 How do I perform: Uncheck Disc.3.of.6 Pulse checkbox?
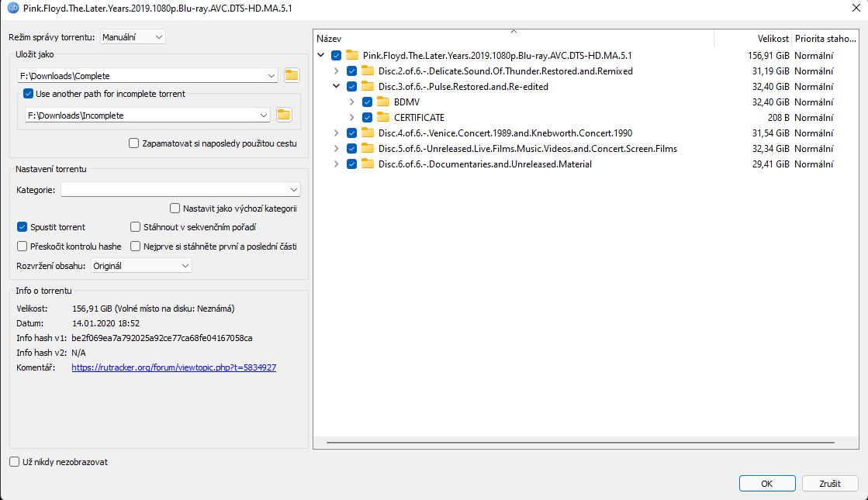(x=351, y=86)
